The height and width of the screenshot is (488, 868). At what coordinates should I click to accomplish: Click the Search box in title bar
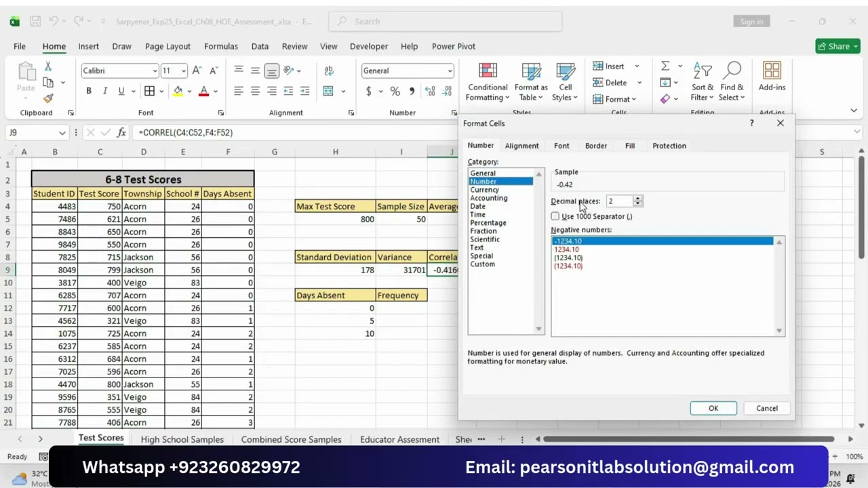tap(446, 22)
